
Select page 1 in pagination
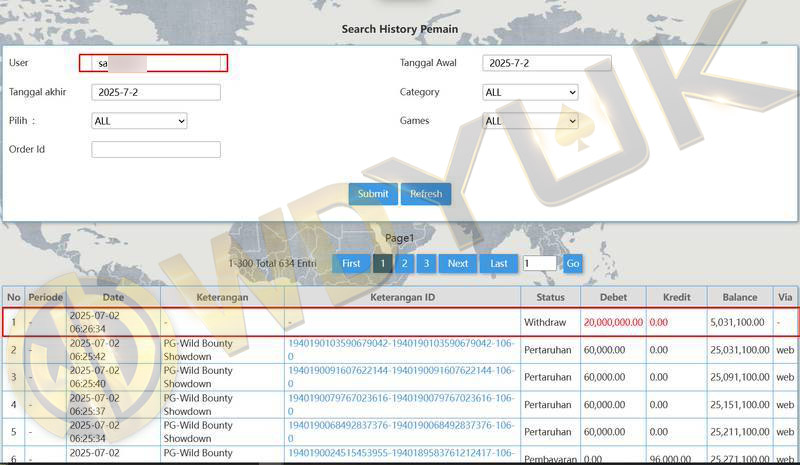pyautogui.click(x=383, y=263)
